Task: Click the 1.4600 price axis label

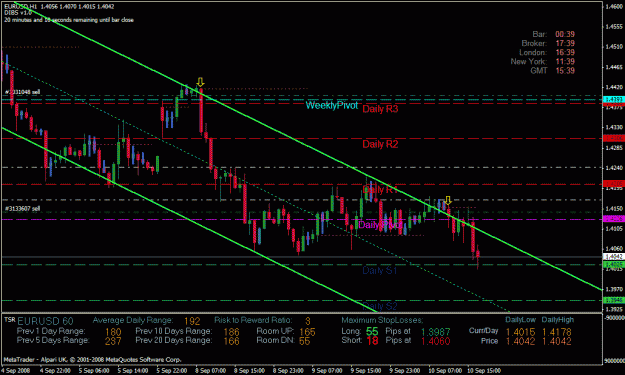Action: 614,6
